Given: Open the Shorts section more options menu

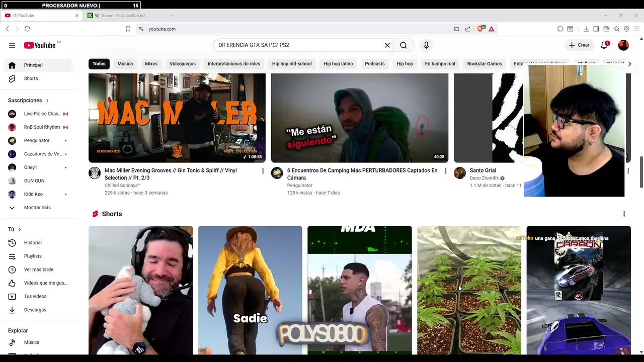Looking at the screenshot, I should click(624, 214).
